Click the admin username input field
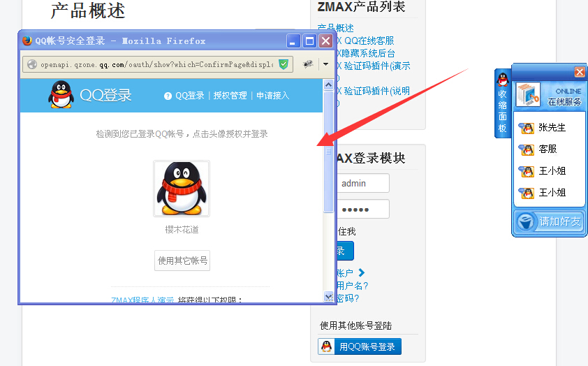This screenshot has width=588, height=366. point(362,184)
